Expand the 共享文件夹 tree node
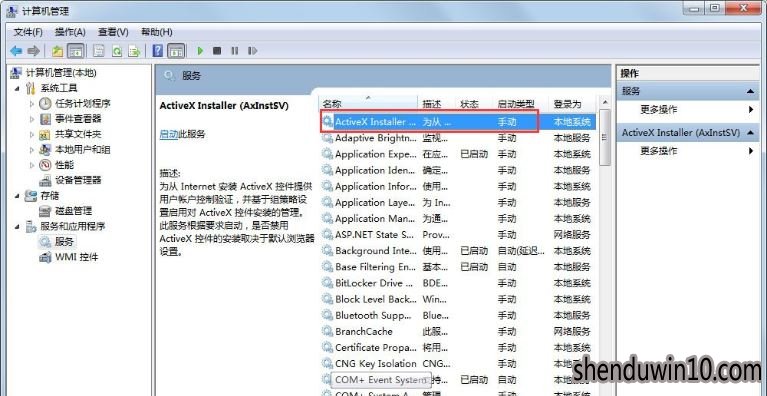The height and width of the screenshot is (396, 767). click(32, 134)
